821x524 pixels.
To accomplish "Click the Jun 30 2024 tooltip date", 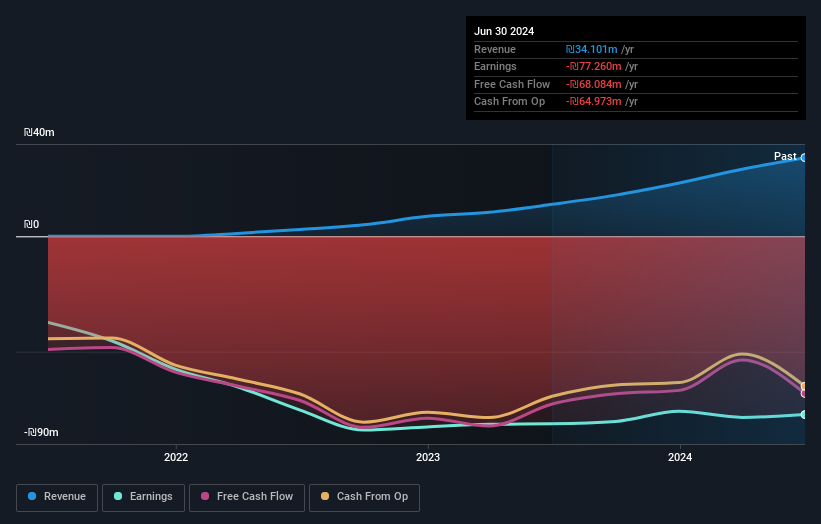I will [x=504, y=31].
